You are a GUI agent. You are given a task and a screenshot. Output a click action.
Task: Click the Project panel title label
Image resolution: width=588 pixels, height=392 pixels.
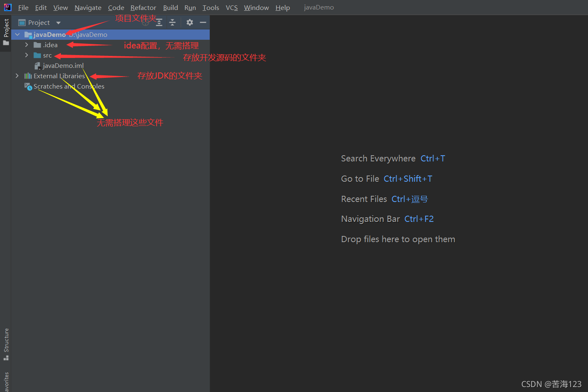coord(39,22)
